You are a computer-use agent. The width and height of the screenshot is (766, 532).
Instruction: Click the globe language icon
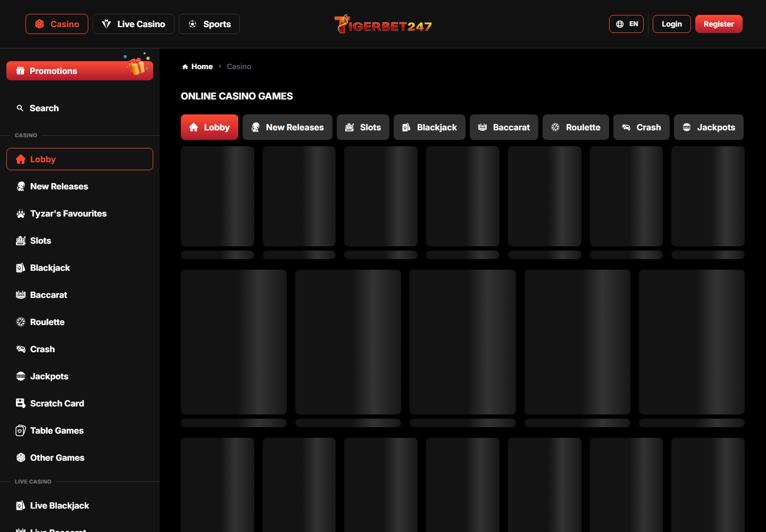tap(620, 24)
